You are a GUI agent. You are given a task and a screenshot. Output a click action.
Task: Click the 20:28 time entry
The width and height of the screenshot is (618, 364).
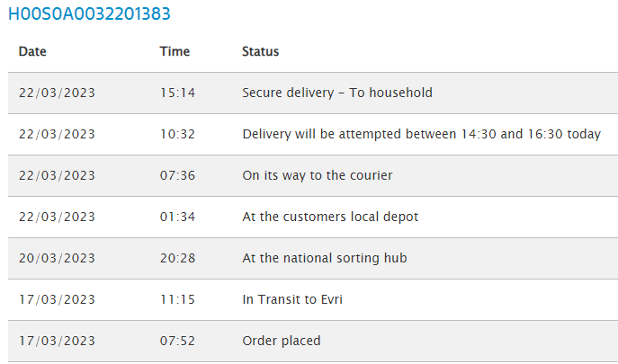click(x=177, y=258)
